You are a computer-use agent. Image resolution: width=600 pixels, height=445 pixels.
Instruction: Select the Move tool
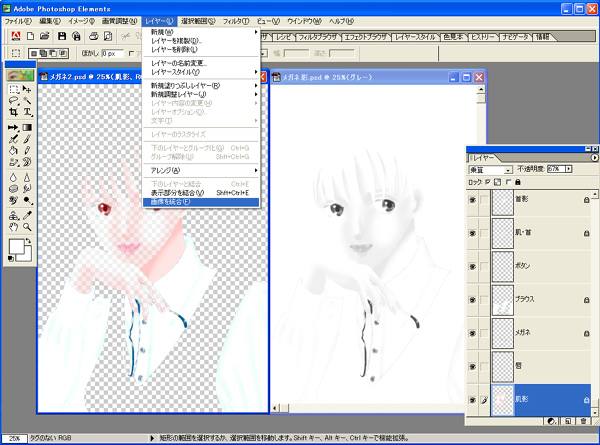coord(27,90)
